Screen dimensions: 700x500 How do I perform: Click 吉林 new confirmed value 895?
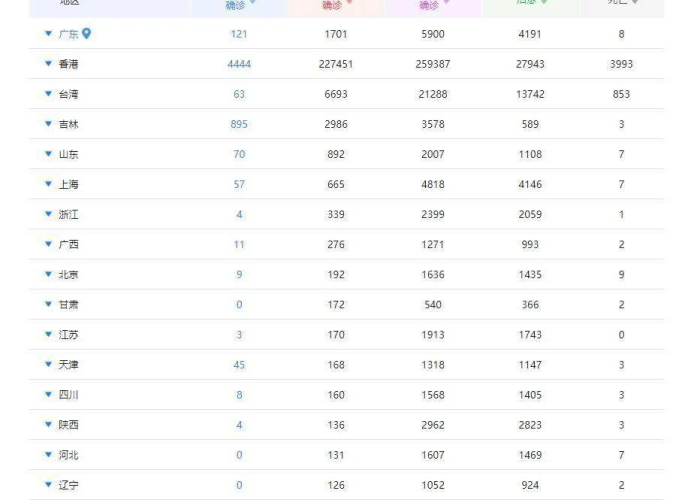pyautogui.click(x=239, y=124)
